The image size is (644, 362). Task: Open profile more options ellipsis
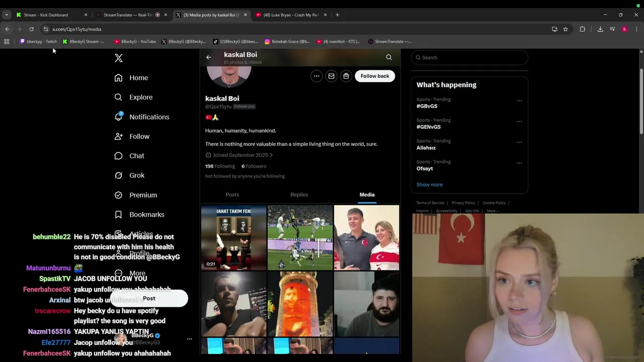[x=316, y=76]
